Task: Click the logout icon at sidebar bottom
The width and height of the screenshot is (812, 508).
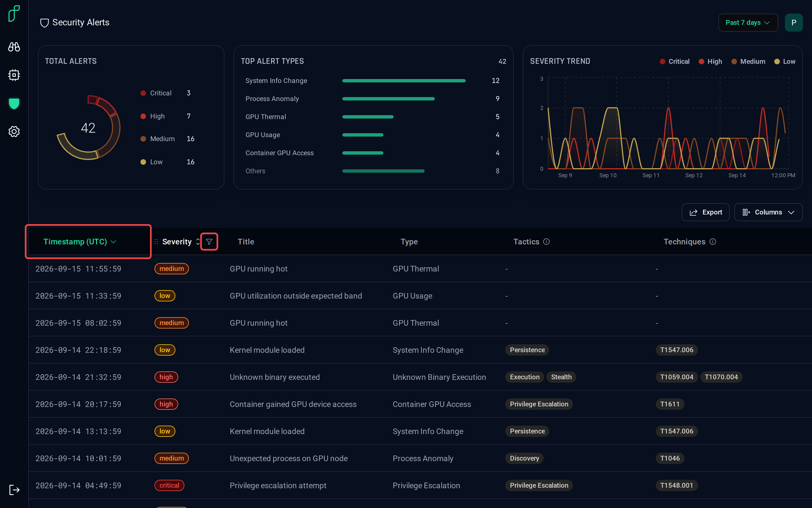Action: pos(14,490)
